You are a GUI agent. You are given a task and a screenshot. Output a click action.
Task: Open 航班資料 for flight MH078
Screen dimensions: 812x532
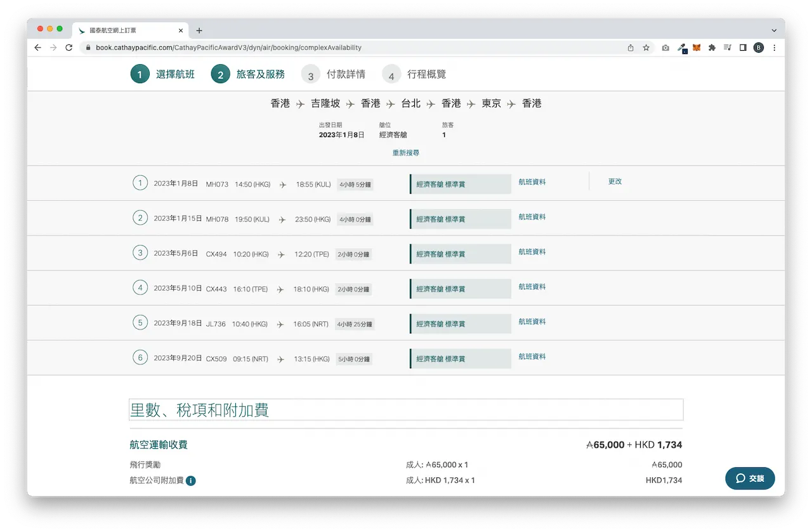coord(532,217)
